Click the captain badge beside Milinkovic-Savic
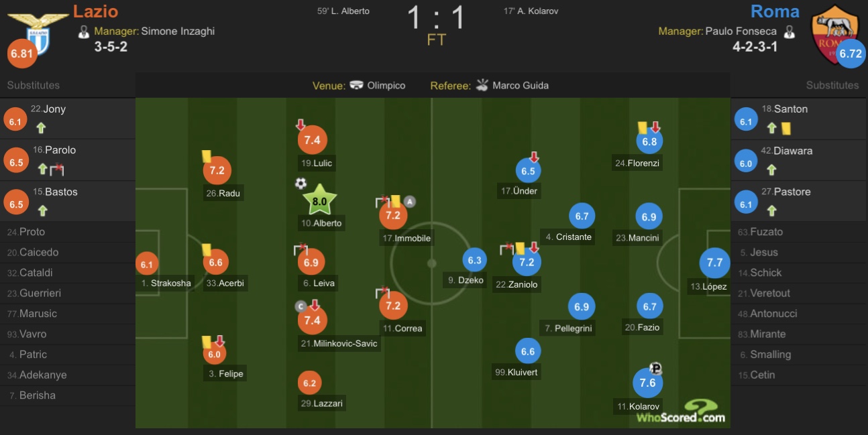Image resolution: width=868 pixels, height=435 pixels. [x=301, y=306]
